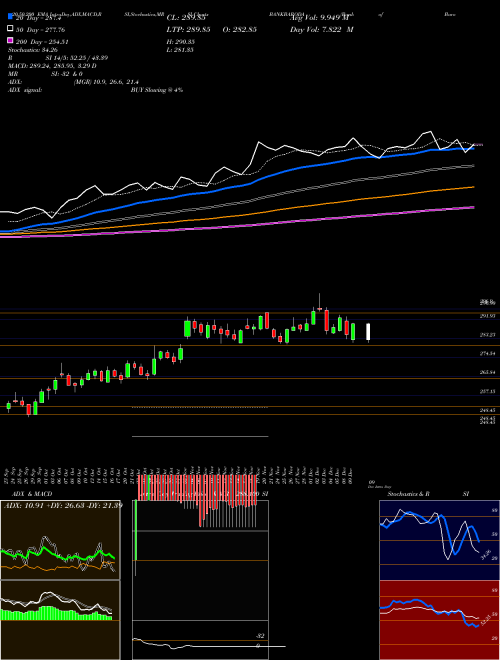This screenshot has width=500, height=660.
Task: Click the 'BUY Slowing @ 4%' signal text
Action: [157, 90]
